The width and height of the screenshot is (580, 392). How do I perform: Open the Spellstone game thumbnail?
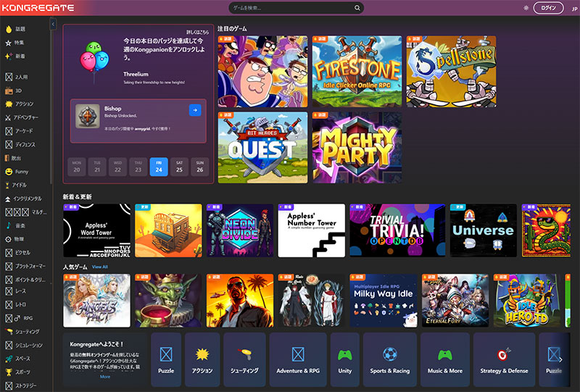(x=451, y=72)
